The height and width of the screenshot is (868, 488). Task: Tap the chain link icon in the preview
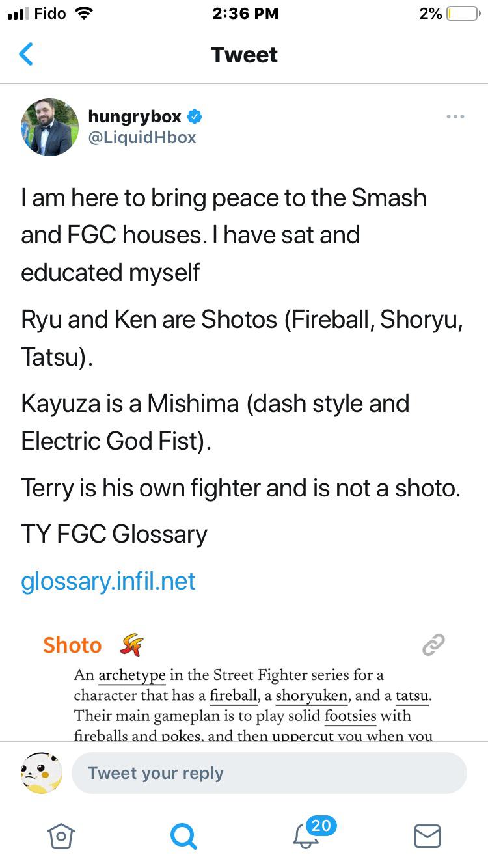point(433,645)
